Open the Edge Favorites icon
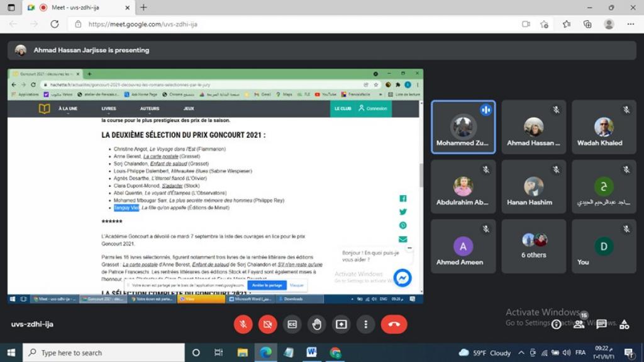The image size is (644, 362). [566, 24]
